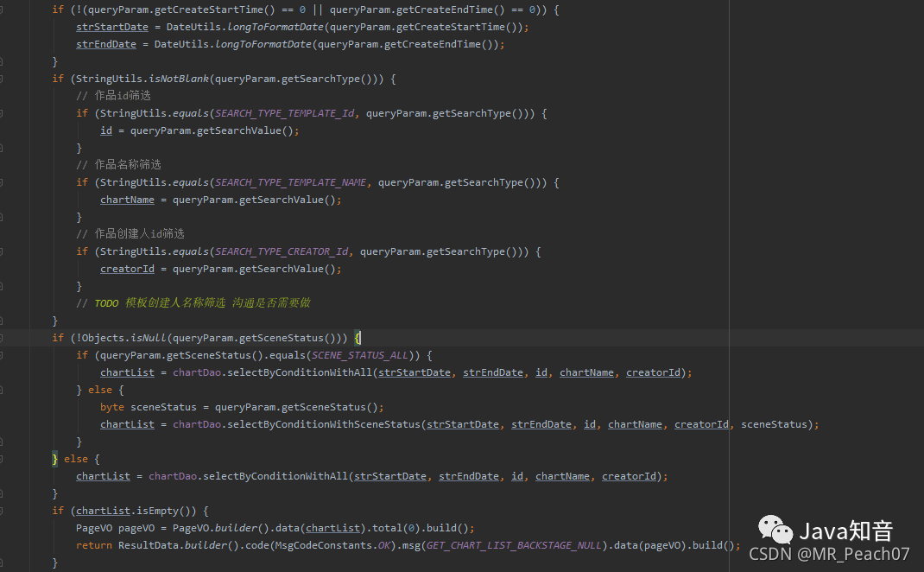Click the selectByConditionWithSceneStatus method name

click(324, 424)
